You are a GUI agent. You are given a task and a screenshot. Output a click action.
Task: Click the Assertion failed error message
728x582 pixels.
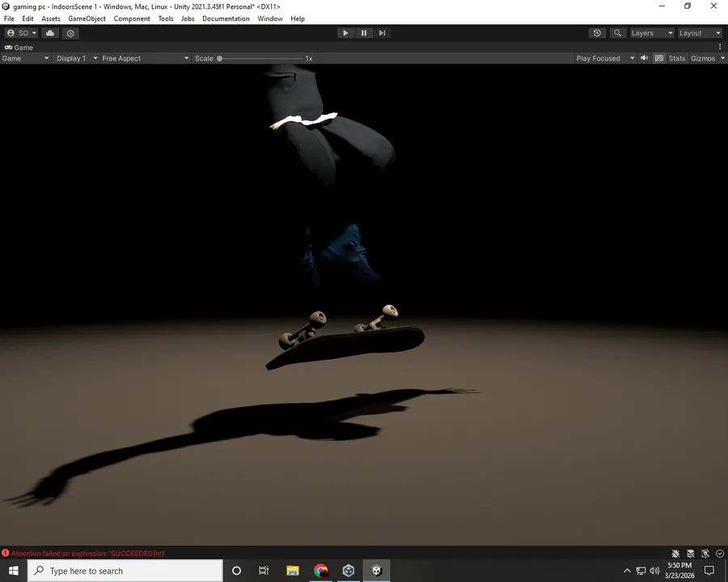coord(88,553)
